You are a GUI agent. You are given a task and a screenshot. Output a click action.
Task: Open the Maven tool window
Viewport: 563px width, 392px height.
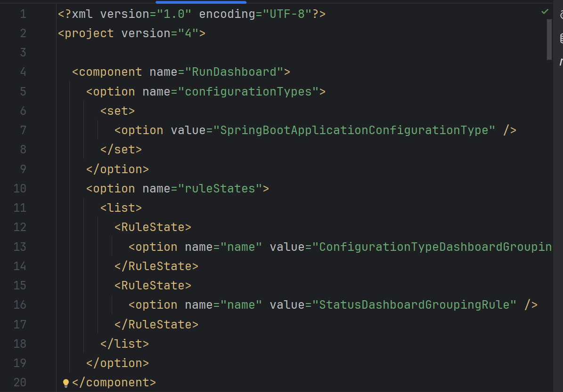[561, 61]
